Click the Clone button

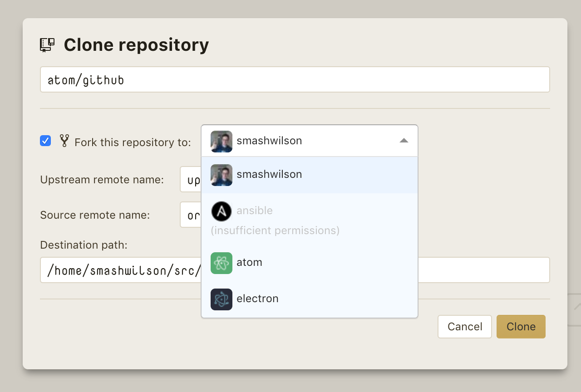coord(521,327)
